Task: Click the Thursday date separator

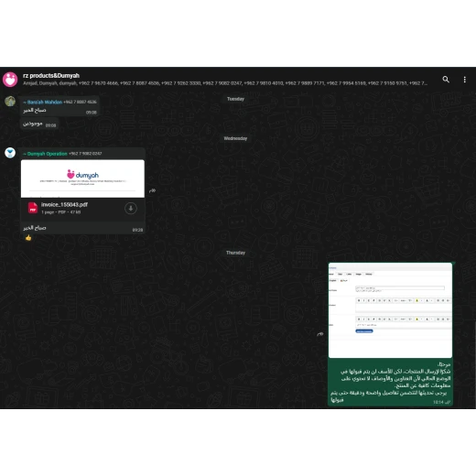Action: coord(235,253)
